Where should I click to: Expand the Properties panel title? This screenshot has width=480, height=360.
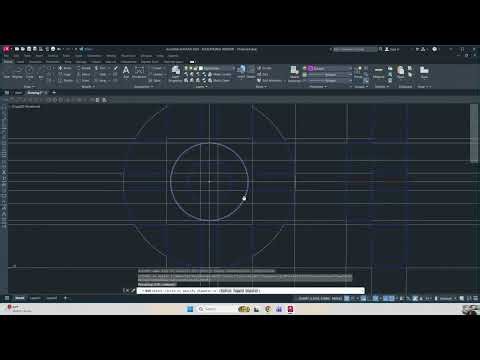point(318,87)
